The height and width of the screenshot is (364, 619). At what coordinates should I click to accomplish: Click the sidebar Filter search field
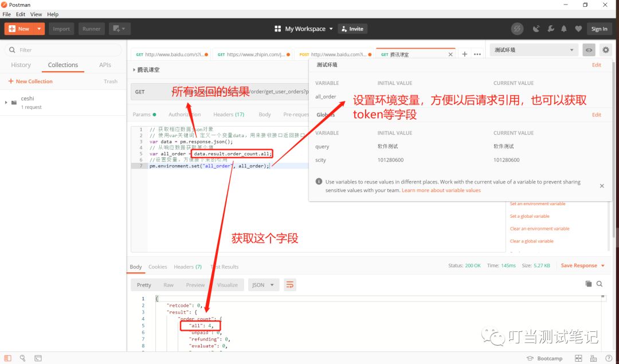coord(63,50)
